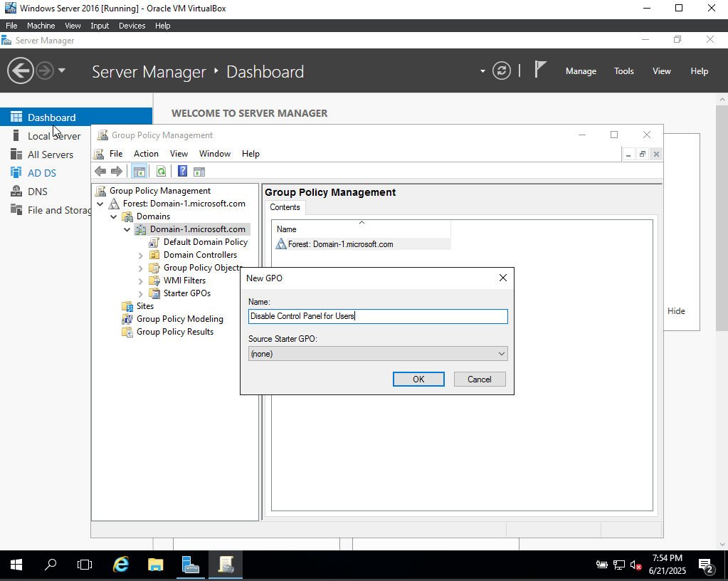Click Name column header in Contents list
The image size is (728, 581).
362,229
